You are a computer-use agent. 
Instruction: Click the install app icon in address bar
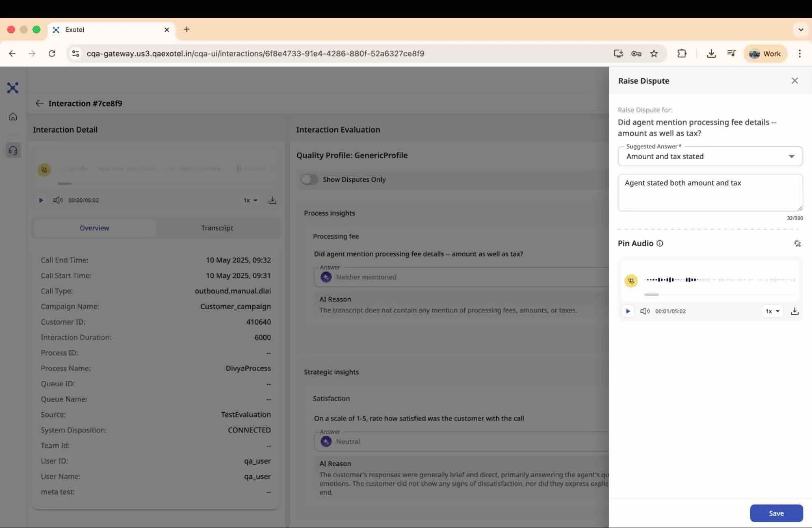click(618, 54)
